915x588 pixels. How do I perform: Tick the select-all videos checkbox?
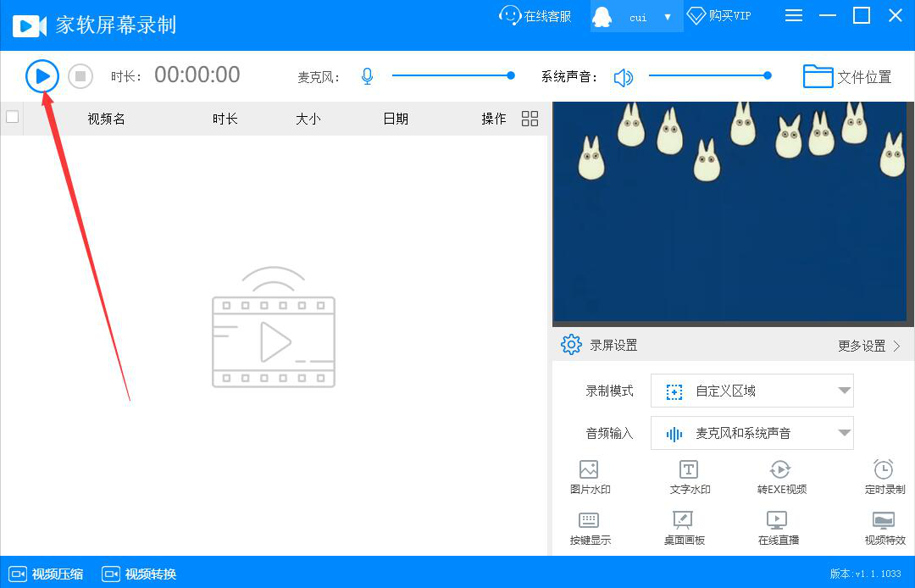pos(12,117)
